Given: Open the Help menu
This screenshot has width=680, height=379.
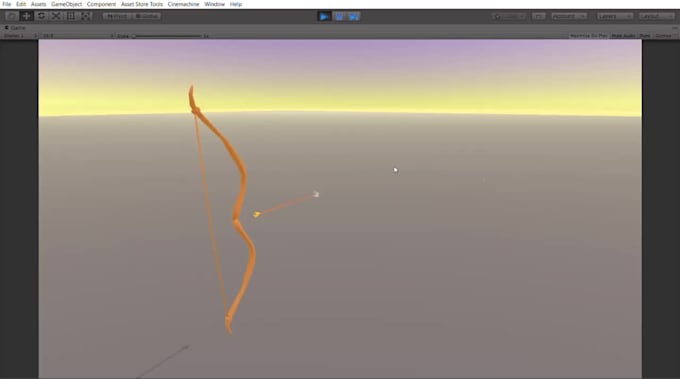Looking at the screenshot, I should pyautogui.click(x=235, y=4).
